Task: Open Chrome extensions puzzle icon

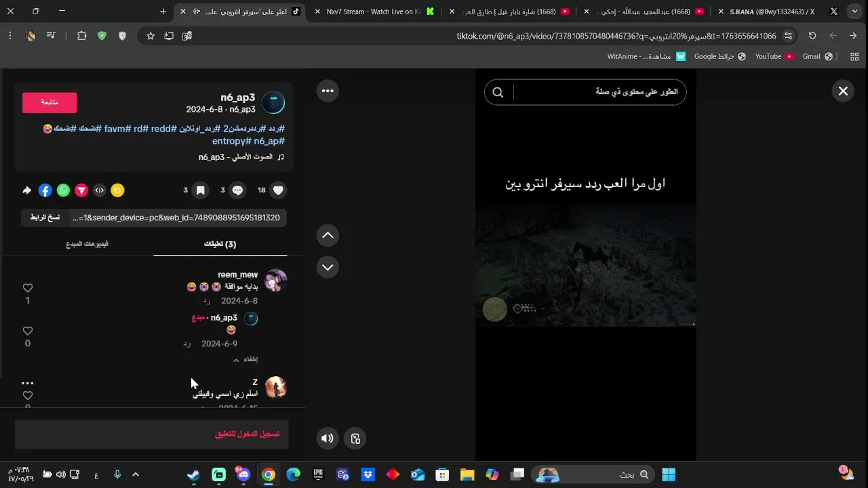Action: click(x=81, y=36)
